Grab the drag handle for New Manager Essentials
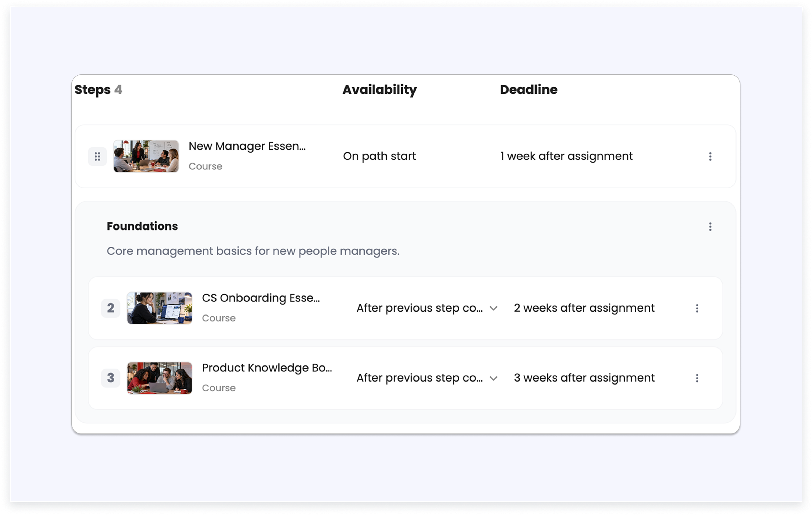 pyautogui.click(x=97, y=157)
